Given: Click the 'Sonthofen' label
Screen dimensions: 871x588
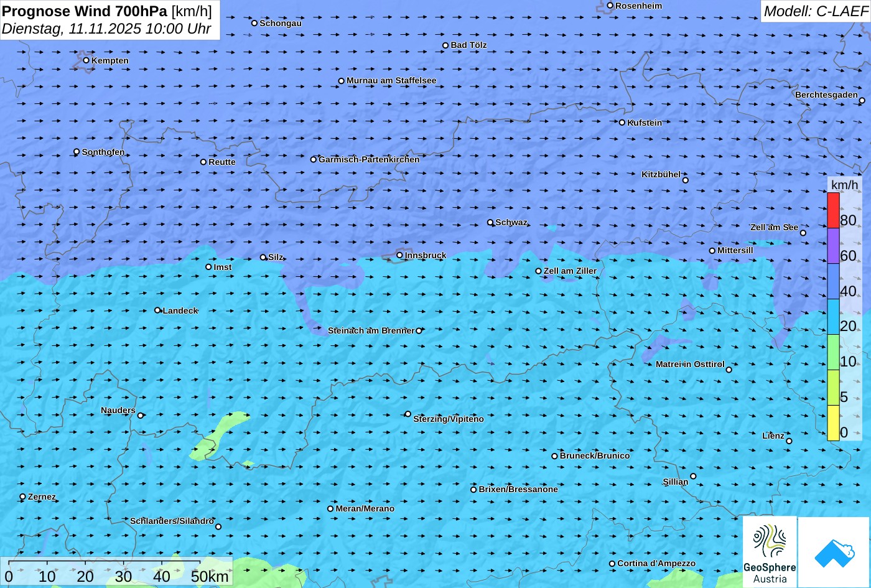Looking at the screenshot, I should pyautogui.click(x=103, y=152).
